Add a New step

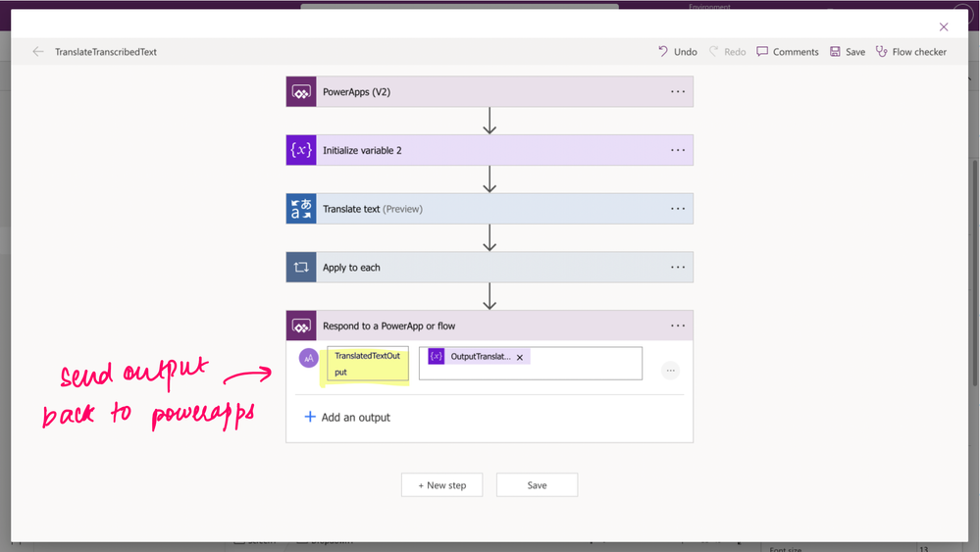point(441,485)
